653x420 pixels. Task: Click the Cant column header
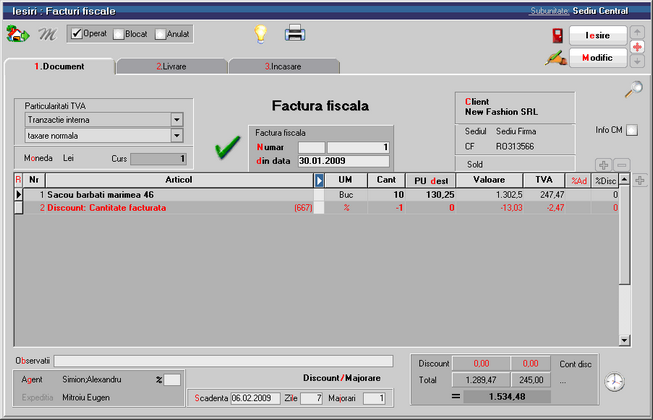(386, 180)
